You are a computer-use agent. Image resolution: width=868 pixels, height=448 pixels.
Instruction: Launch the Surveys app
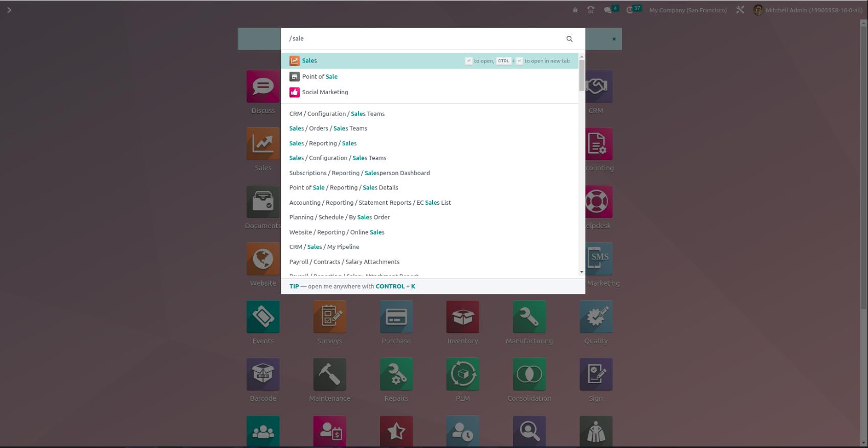point(330,317)
